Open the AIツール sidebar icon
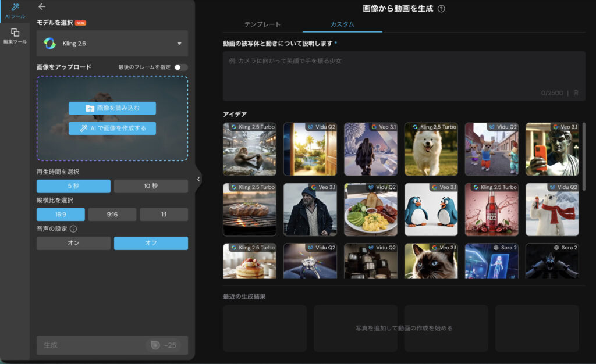596x364 pixels. coord(15,10)
